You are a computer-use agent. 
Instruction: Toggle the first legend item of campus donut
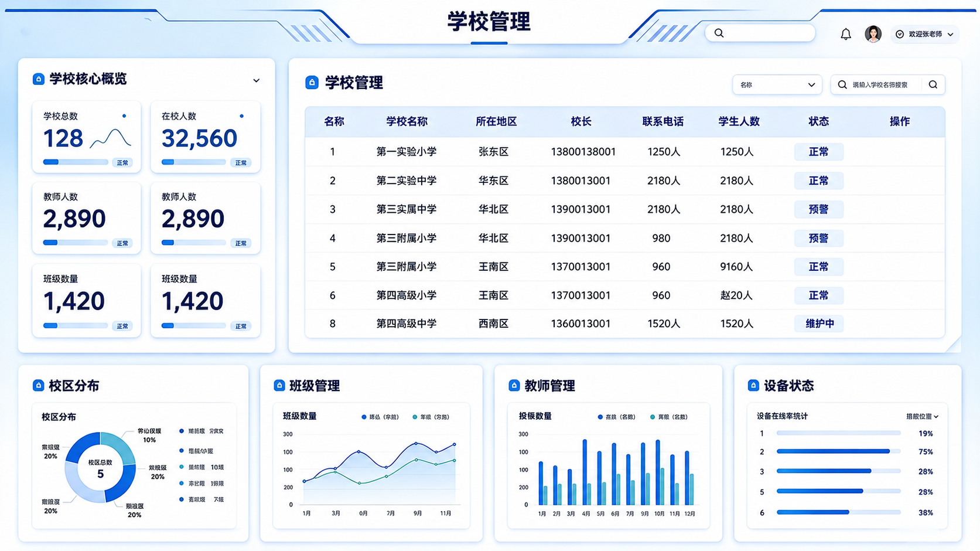(x=202, y=431)
